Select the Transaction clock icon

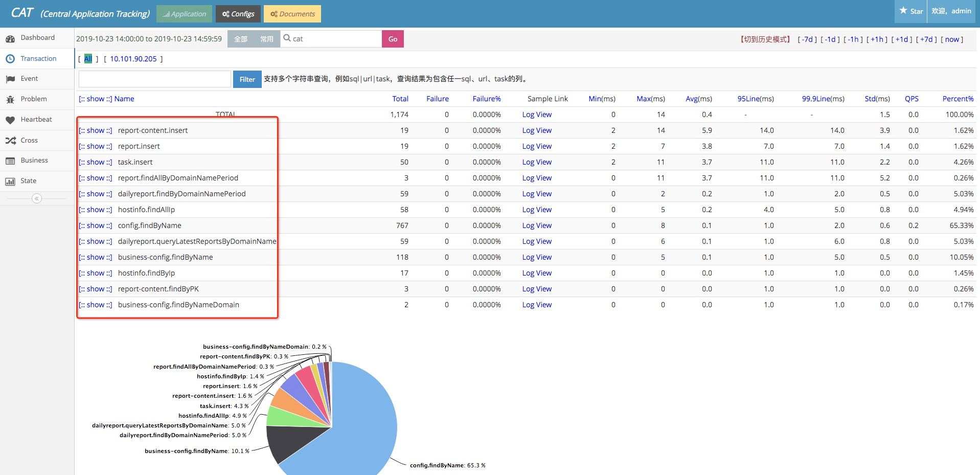click(10, 59)
